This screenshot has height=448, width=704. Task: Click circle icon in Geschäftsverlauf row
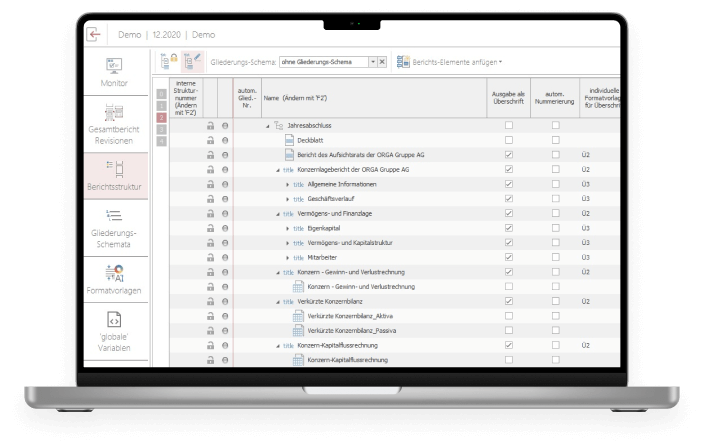coord(225,199)
